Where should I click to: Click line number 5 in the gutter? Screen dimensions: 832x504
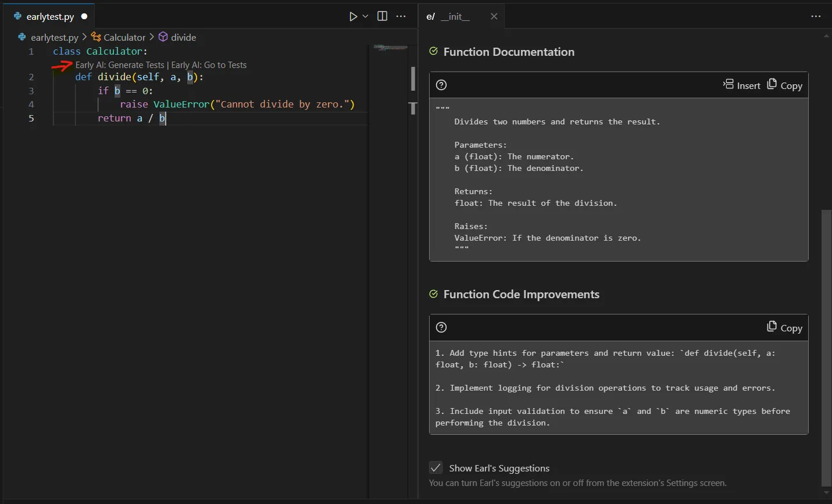31,118
